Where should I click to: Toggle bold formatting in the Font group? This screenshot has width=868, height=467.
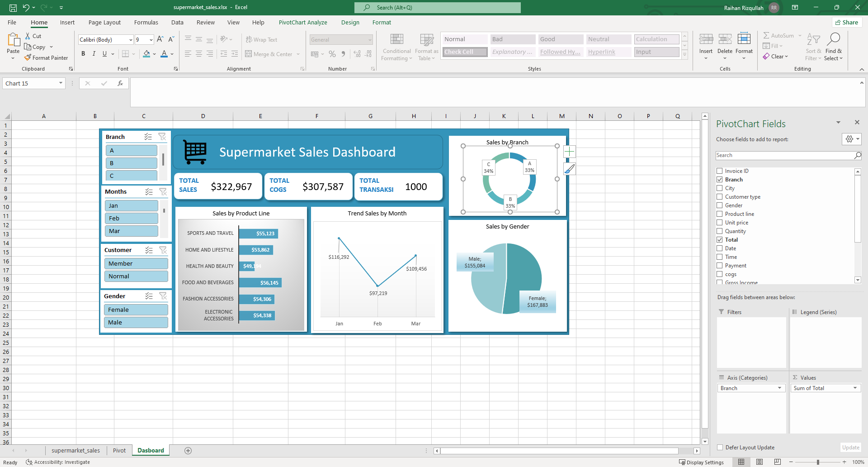(x=83, y=53)
